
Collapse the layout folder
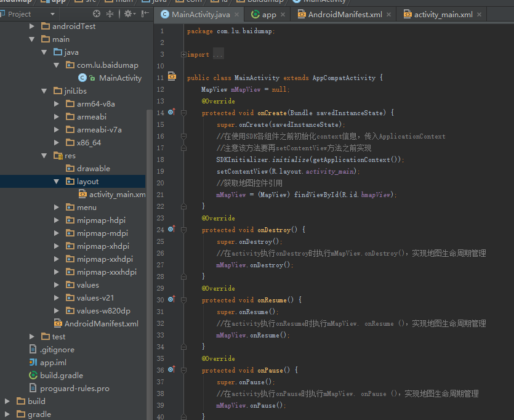[57, 181]
